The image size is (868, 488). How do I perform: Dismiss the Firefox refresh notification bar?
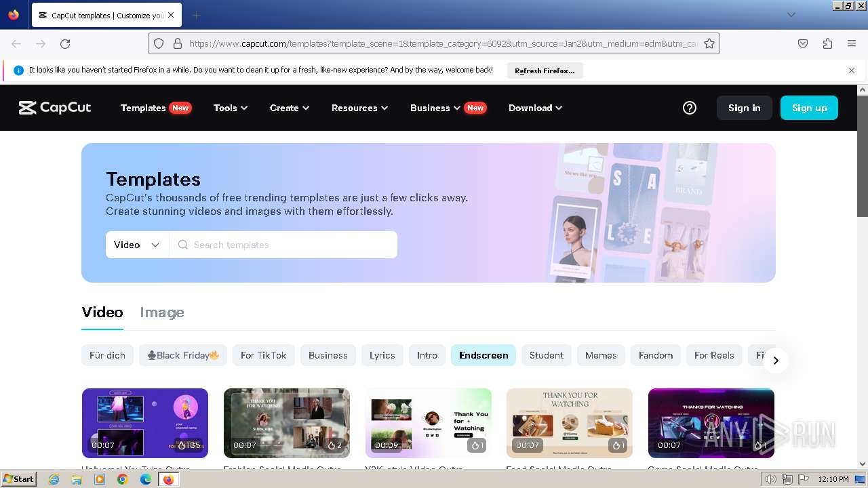tap(852, 70)
